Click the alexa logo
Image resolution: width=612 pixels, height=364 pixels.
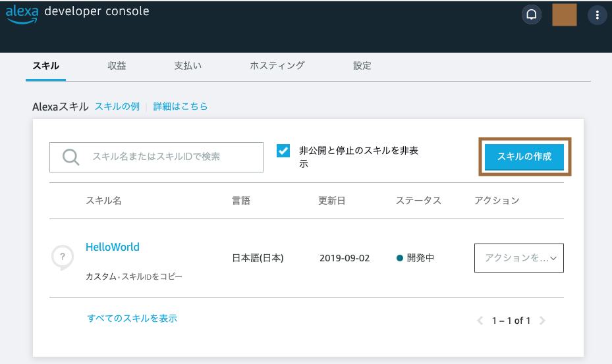point(22,14)
